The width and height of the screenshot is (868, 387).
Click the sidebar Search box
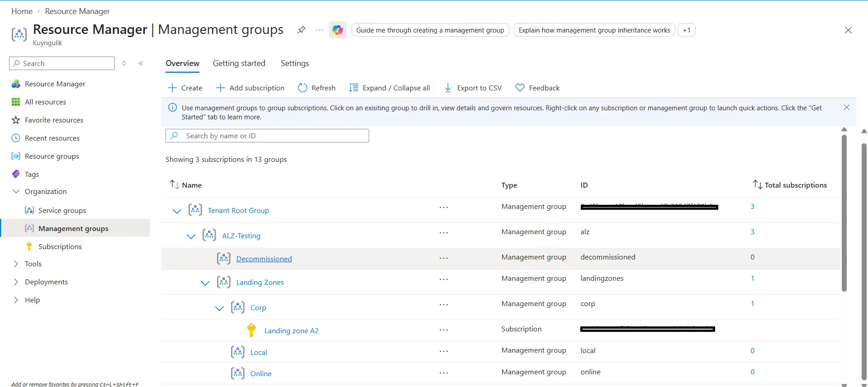coord(62,63)
